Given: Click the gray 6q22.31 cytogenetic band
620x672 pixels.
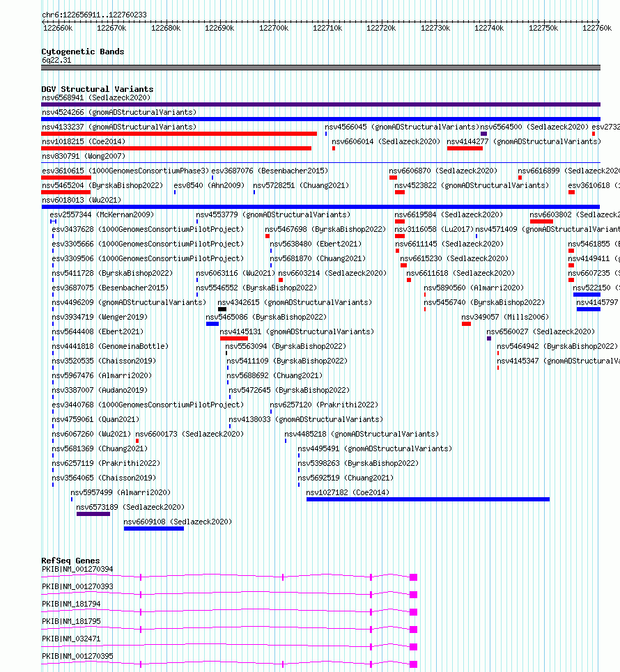Looking at the screenshot, I should tap(320, 68).
